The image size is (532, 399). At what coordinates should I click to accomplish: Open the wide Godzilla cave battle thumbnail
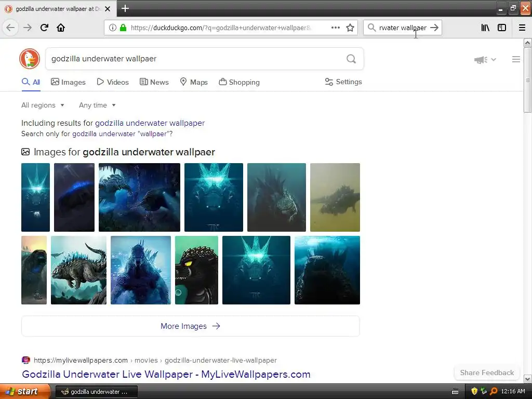pos(139,197)
